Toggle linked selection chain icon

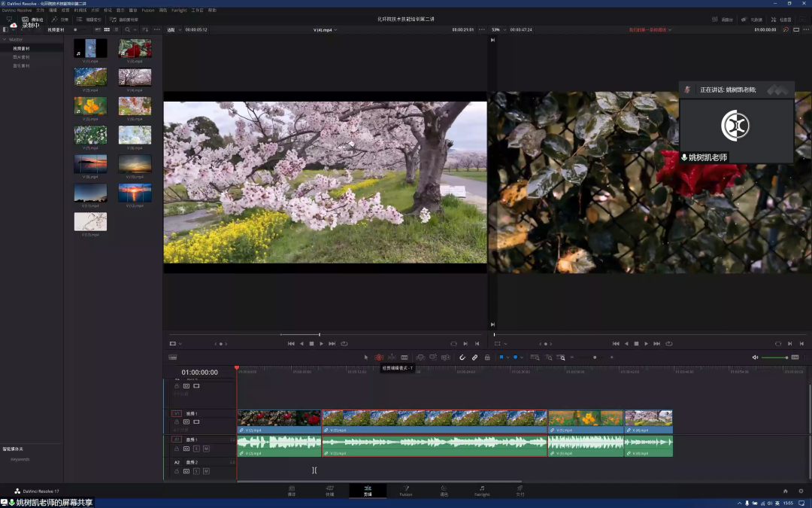pyautogui.click(x=475, y=357)
